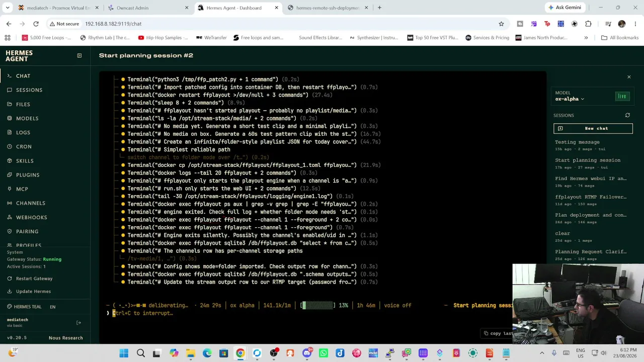Screen dimensions: 644x362
Task: Open the 'ffplayout RTMP Failover' session
Action: coord(593,200)
